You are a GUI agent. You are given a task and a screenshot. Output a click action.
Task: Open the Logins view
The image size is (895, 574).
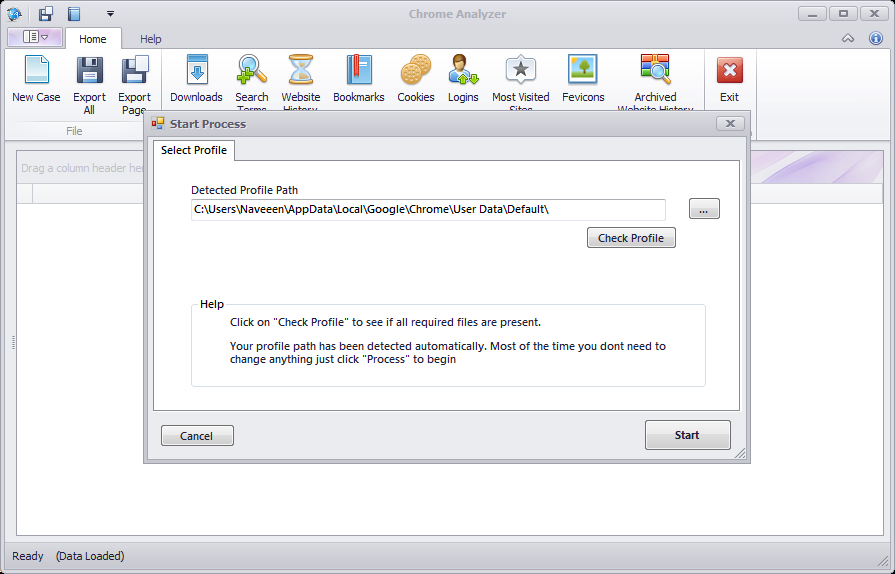463,80
